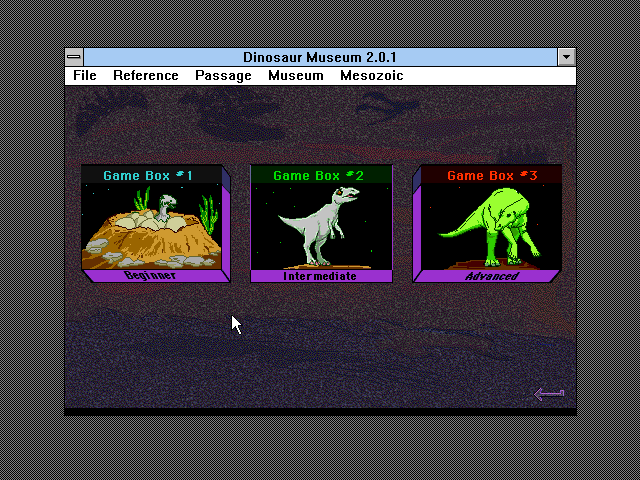Open the Passage menu

pos(223,76)
